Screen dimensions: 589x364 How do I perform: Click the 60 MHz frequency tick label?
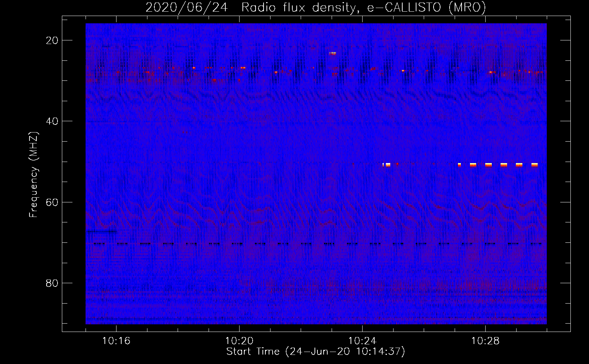point(52,202)
